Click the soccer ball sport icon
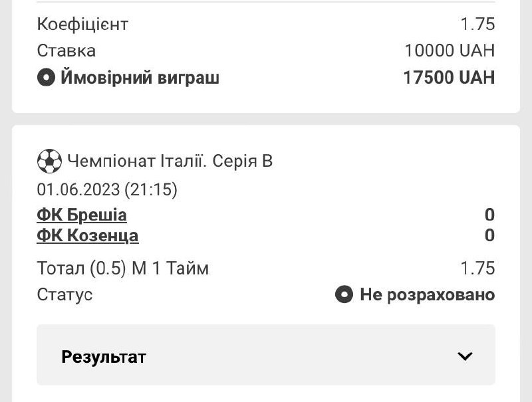Screen dimensions: 532x402 (x=49, y=161)
